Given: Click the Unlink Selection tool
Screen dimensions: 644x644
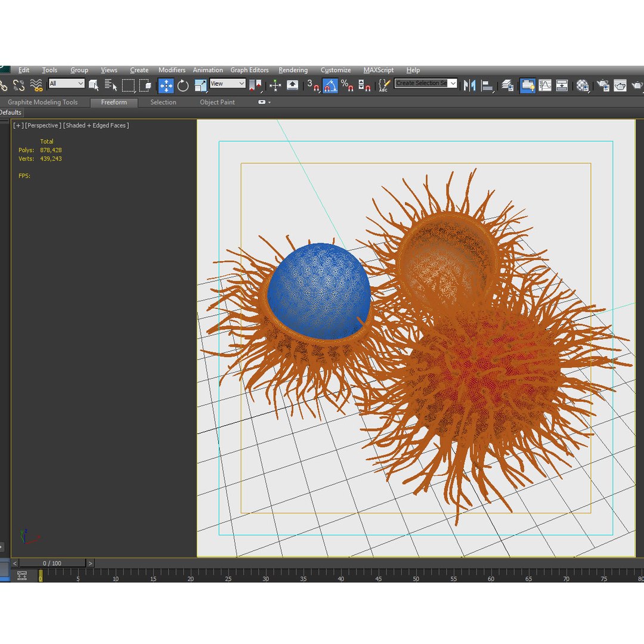Looking at the screenshot, I should point(18,85).
